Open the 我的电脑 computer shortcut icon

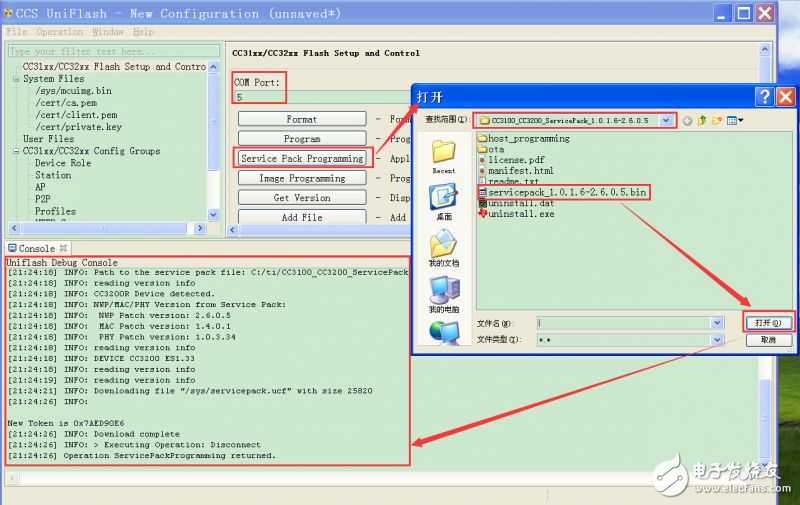[x=444, y=289]
